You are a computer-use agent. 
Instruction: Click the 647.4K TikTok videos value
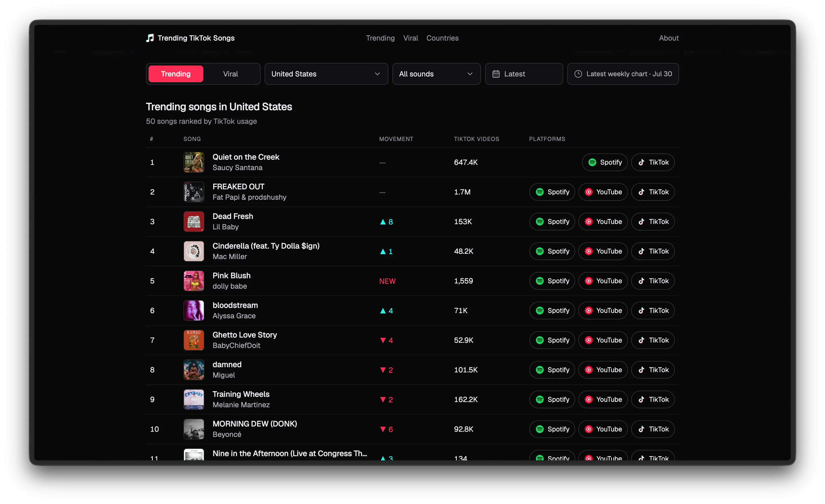click(x=466, y=162)
